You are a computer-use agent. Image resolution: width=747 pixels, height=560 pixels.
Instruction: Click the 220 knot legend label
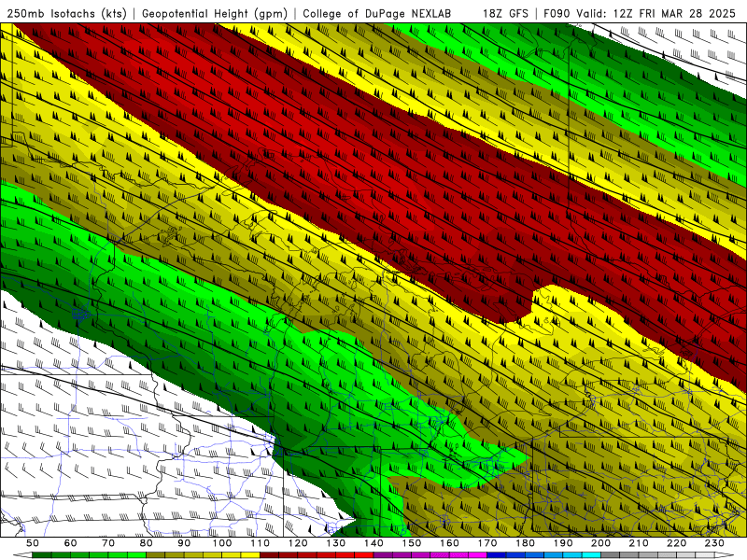pos(676,543)
